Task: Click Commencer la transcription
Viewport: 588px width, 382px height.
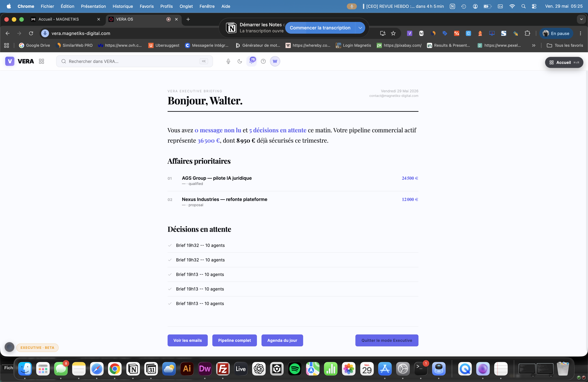Action: coord(320,28)
